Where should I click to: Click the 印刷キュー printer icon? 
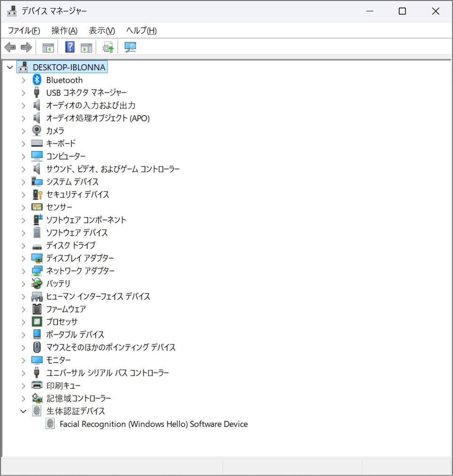[x=37, y=385]
